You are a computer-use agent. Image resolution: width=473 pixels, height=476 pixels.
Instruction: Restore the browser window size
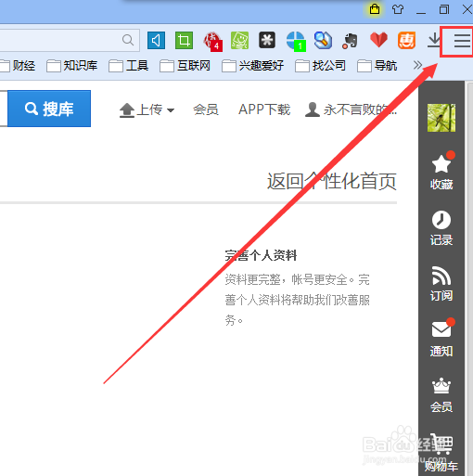click(x=444, y=9)
